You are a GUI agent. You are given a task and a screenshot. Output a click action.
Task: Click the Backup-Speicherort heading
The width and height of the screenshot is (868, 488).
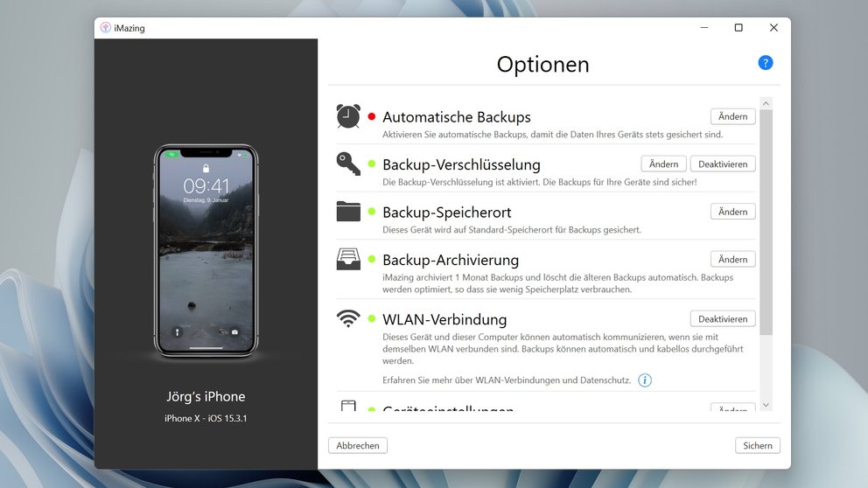446,213
